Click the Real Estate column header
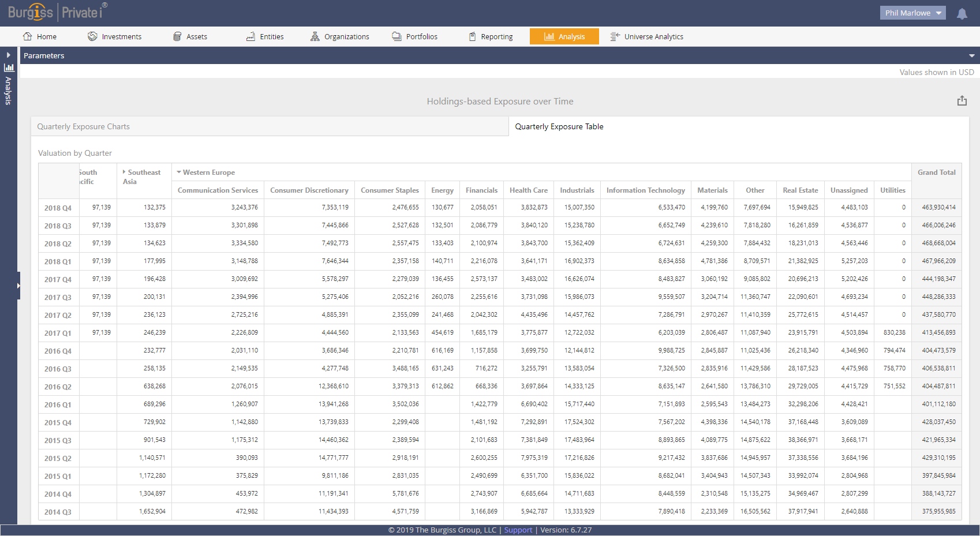Image resolution: width=980 pixels, height=536 pixels. [x=801, y=190]
